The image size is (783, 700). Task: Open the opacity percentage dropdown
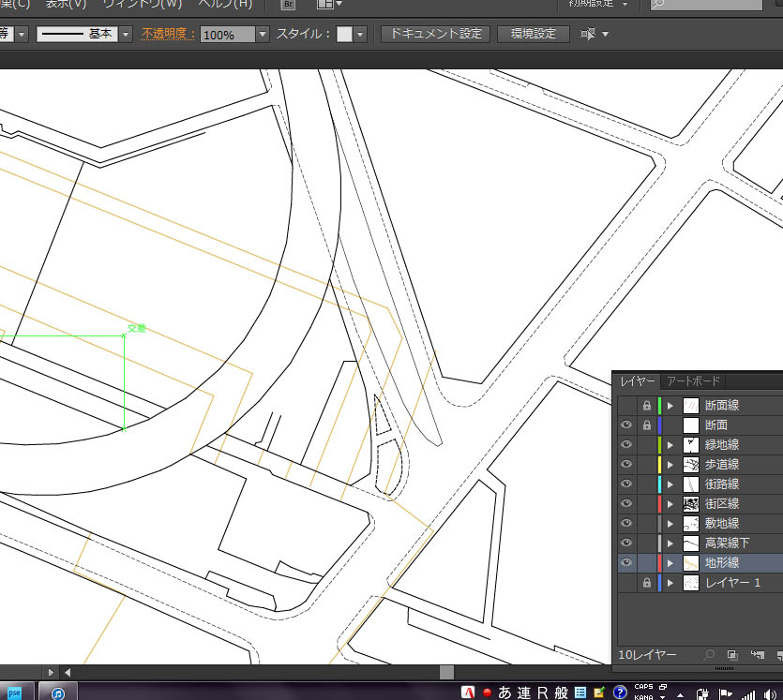coord(263,34)
